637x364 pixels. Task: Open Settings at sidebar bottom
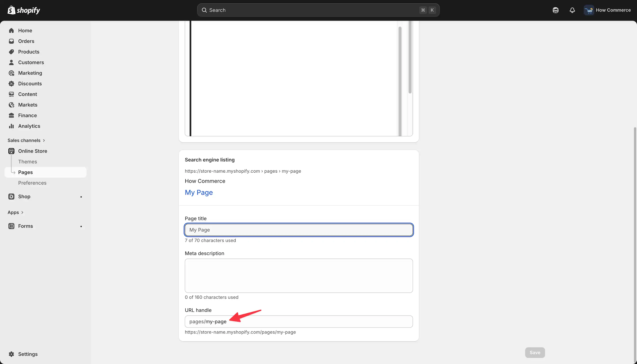coord(46,354)
